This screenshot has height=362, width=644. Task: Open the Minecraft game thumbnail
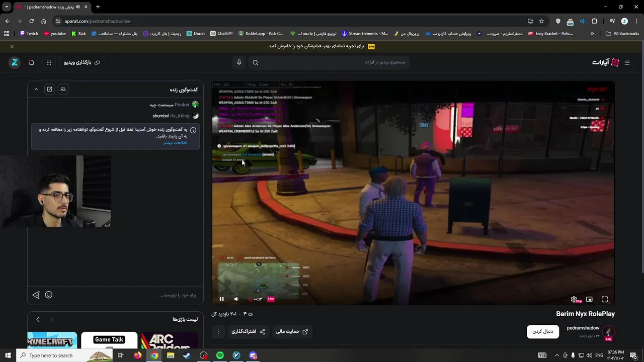[52, 340]
